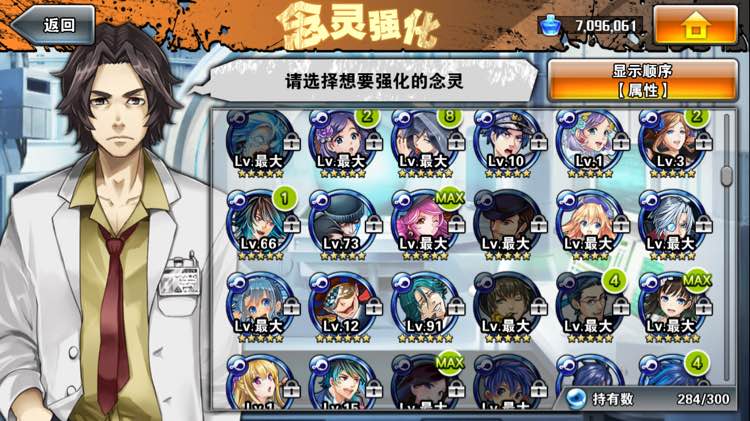Open the 显示顺序 【属性】 sort selector
Image resolution: width=750 pixels, height=421 pixels.
642,80
